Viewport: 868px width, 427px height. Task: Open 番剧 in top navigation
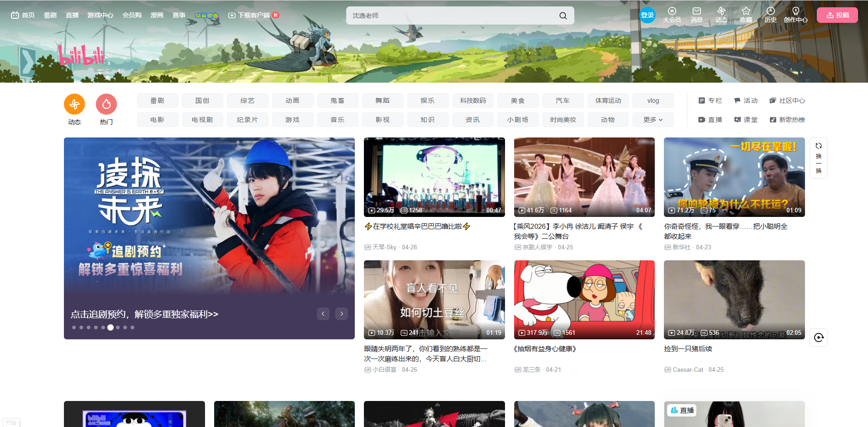pyautogui.click(x=50, y=15)
